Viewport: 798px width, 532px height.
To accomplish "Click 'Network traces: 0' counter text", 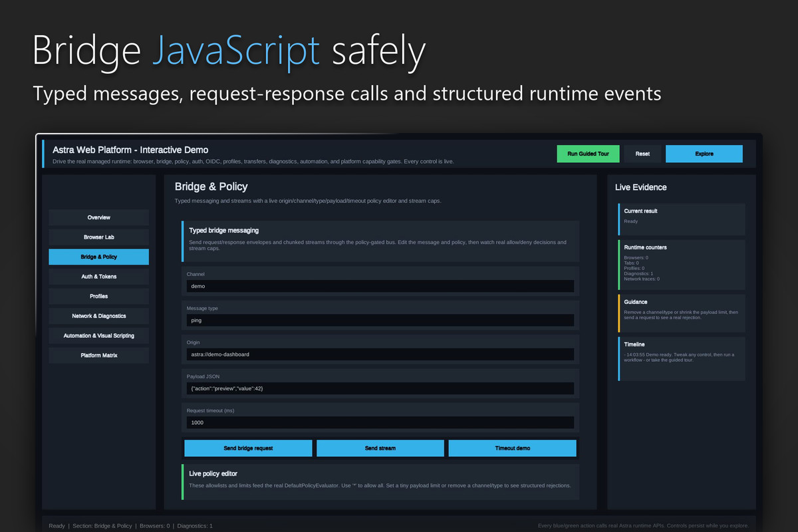I will 642,279.
